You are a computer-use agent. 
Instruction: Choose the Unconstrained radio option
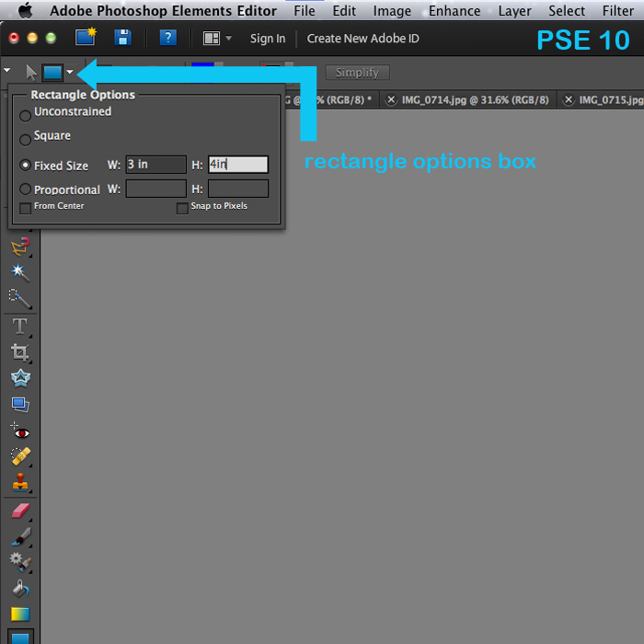tap(25, 116)
